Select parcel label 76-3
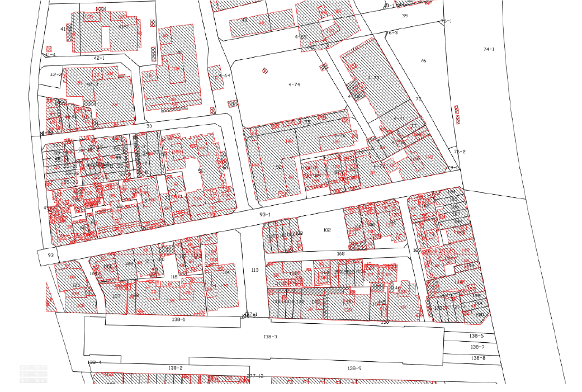Screen dimensions: 582x392 391,32
